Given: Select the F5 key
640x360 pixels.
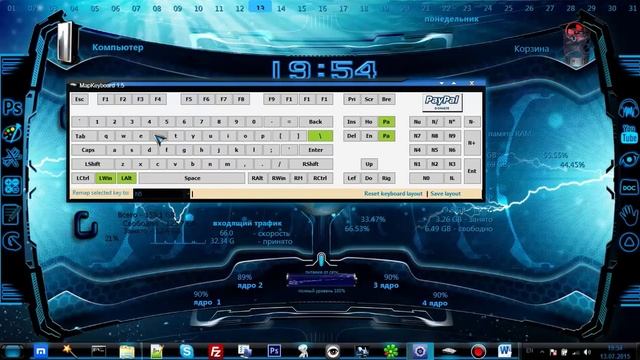Looking at the screenshot, I should click(189, 99).
